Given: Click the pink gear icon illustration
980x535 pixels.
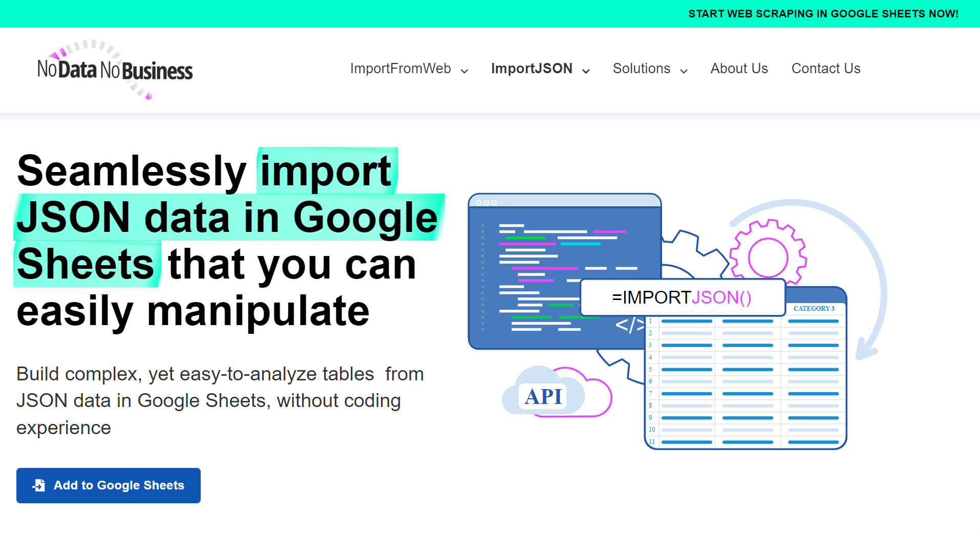Looking at the screenshot, I should (768, 253).
